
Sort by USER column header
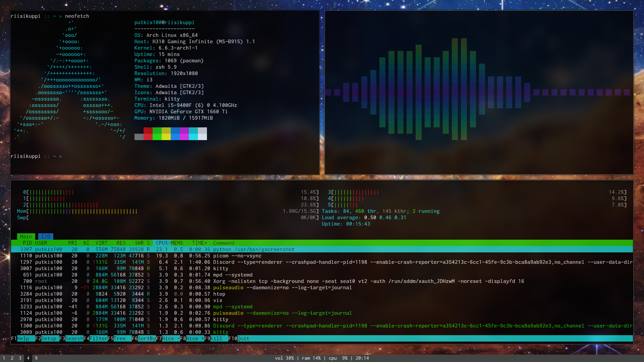tap(41, 243)
